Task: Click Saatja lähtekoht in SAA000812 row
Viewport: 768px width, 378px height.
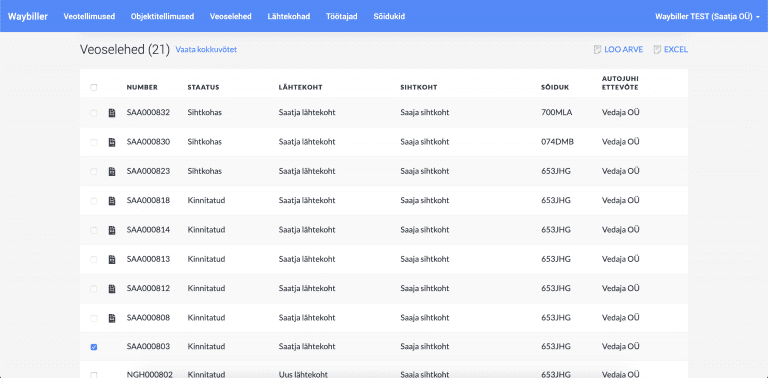Action: (x=307, y=288)
